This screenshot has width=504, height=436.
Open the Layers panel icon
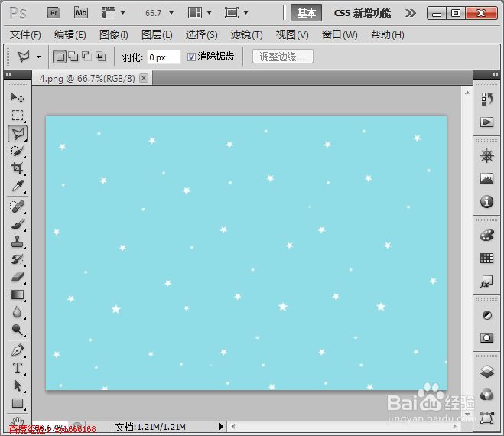[x=486, y=372]
